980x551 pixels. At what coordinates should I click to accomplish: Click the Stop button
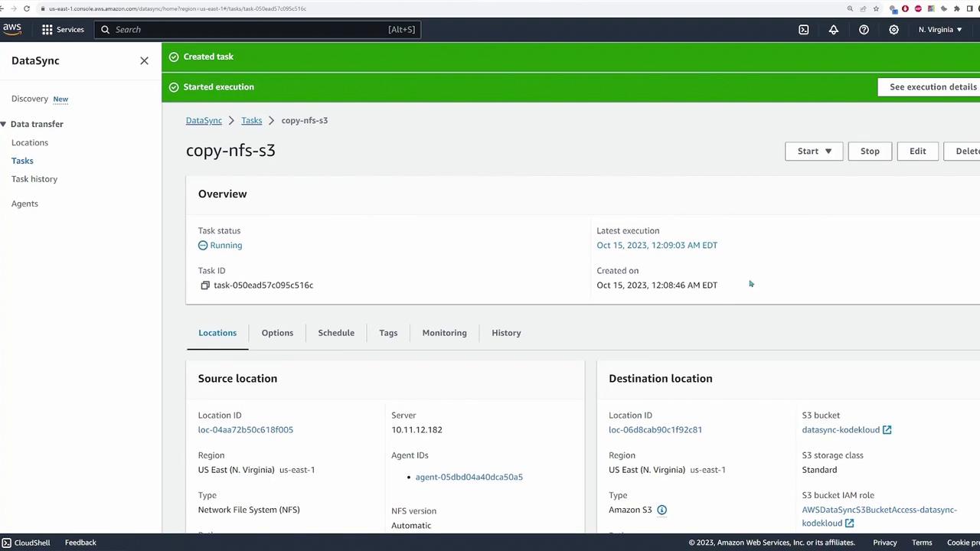870,151
